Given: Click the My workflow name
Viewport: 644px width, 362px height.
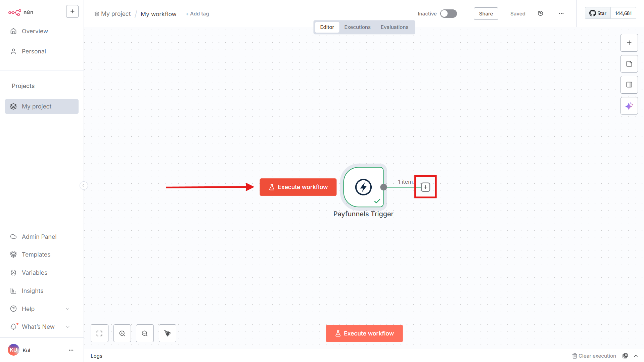Looking at the screenshot, I should pos(158,14).
